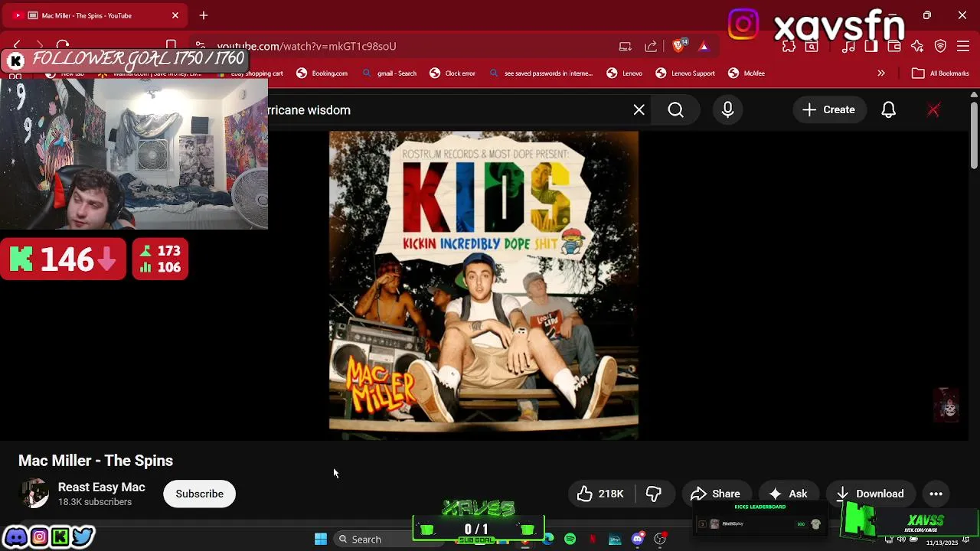Open YouTube notifications bell
This screenshot has height=551, width=980.
point(889,110)
